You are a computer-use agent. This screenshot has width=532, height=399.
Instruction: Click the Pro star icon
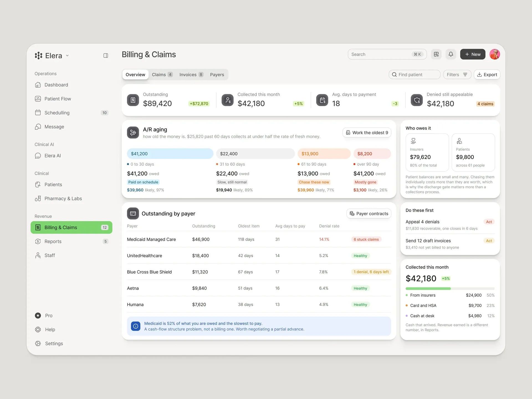[38, 316]
